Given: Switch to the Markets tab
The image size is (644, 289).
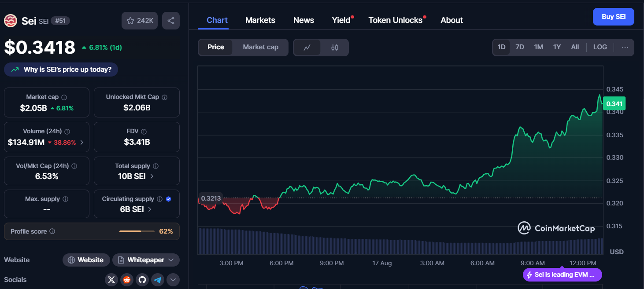Looking at the screenshot, I should 260,20.
